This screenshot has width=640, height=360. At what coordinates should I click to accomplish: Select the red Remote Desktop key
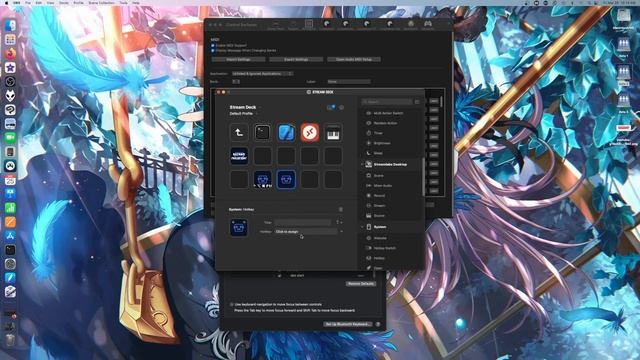point(310,133)
